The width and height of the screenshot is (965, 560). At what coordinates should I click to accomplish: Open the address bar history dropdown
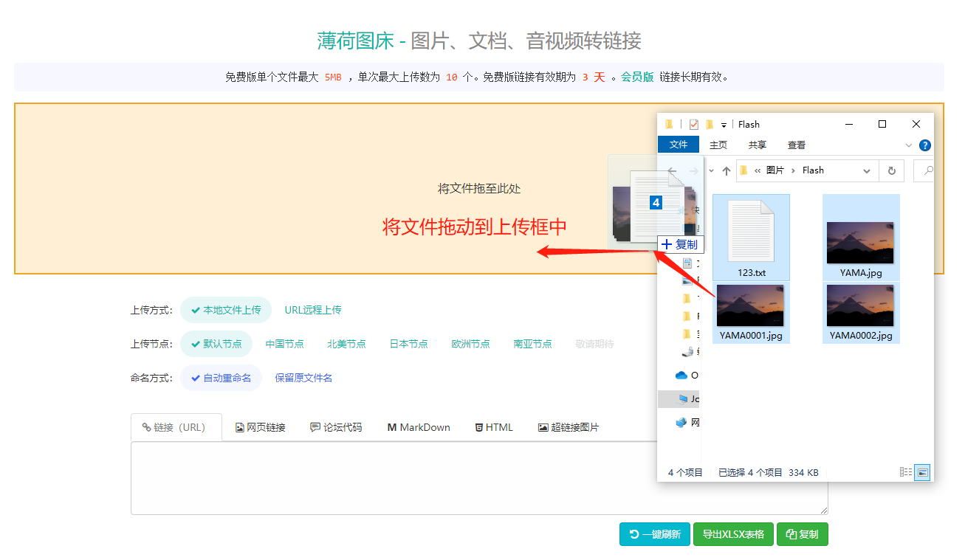(x=867, y=170)
